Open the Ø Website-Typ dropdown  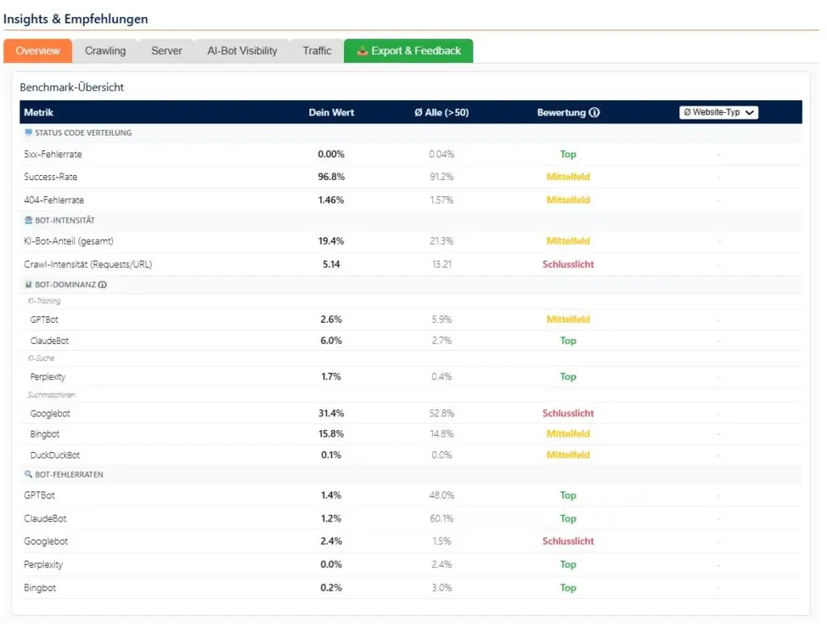717,112
